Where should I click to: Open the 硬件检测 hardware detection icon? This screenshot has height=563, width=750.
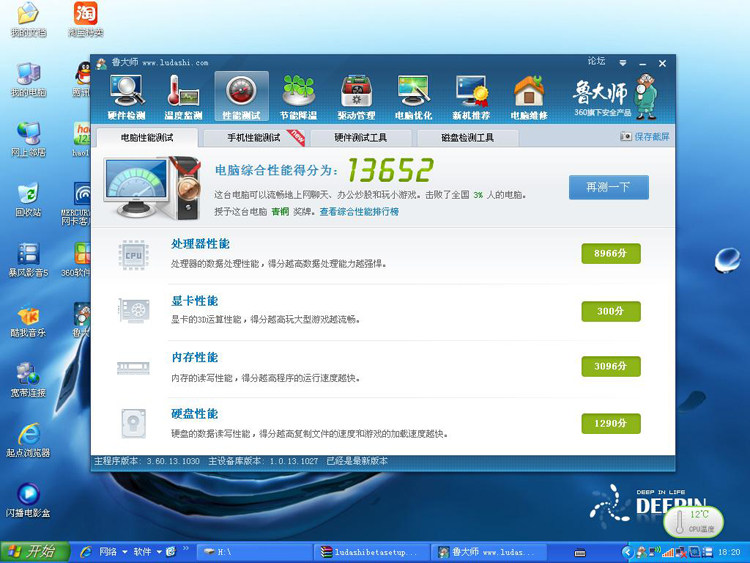coord(127,97)
